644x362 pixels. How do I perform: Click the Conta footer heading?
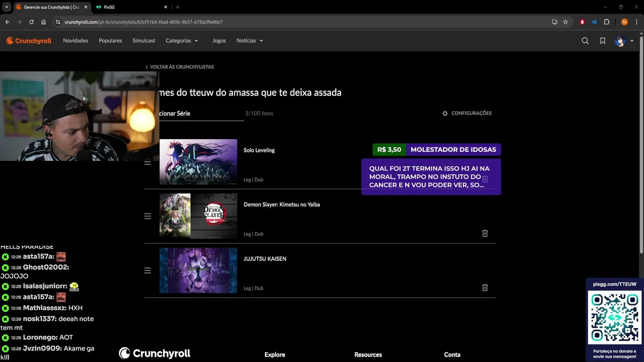[452, 355]
